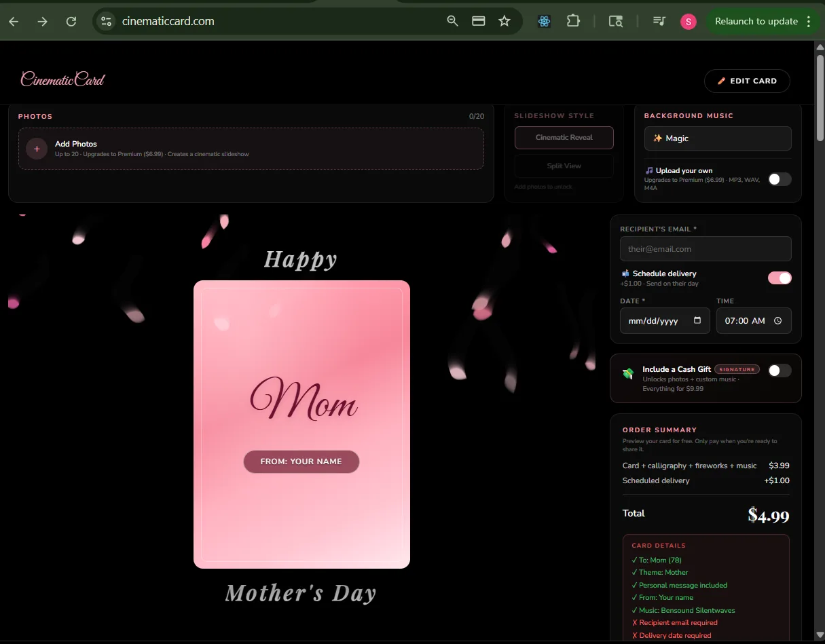The image size is (825, 644).
Task: Switch to the Split View slideshow style
Action: [x=564, y=166]
